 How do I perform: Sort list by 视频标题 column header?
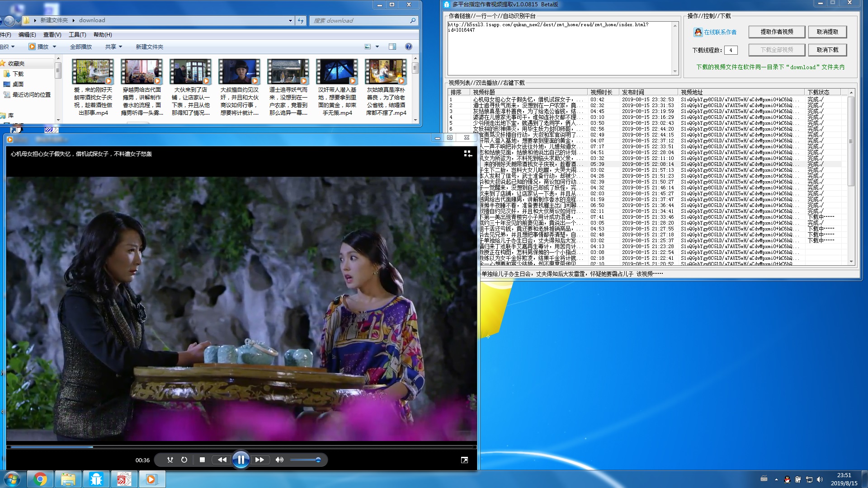pyautogui.click(x=528, y=92)
